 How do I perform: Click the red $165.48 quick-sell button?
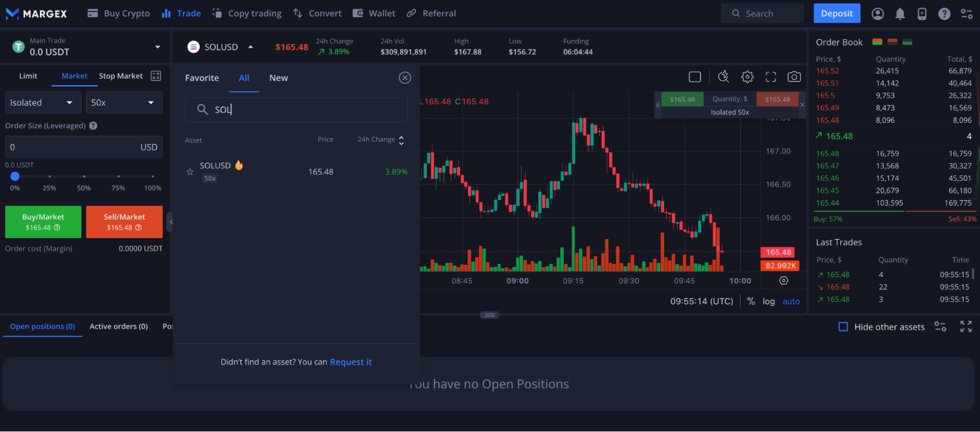(777, 99)
